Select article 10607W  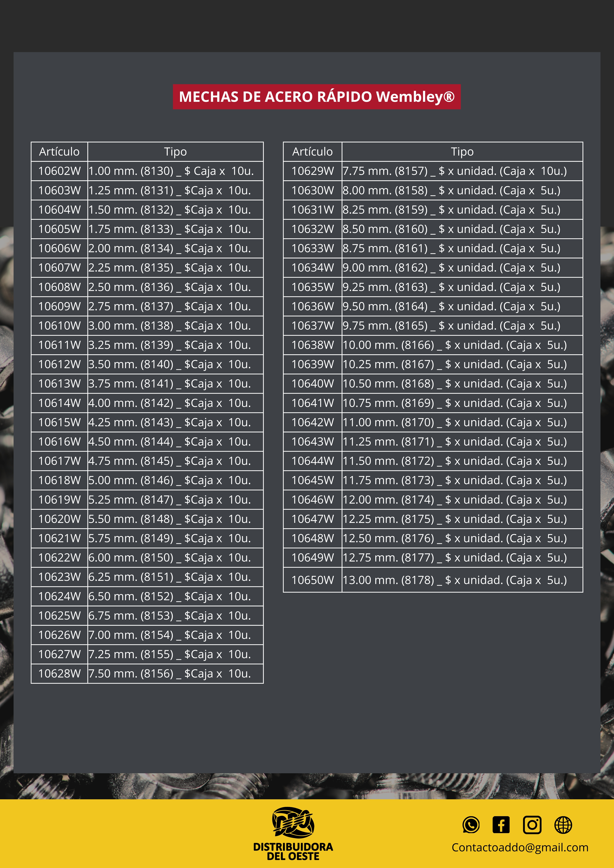coord(59,268)
